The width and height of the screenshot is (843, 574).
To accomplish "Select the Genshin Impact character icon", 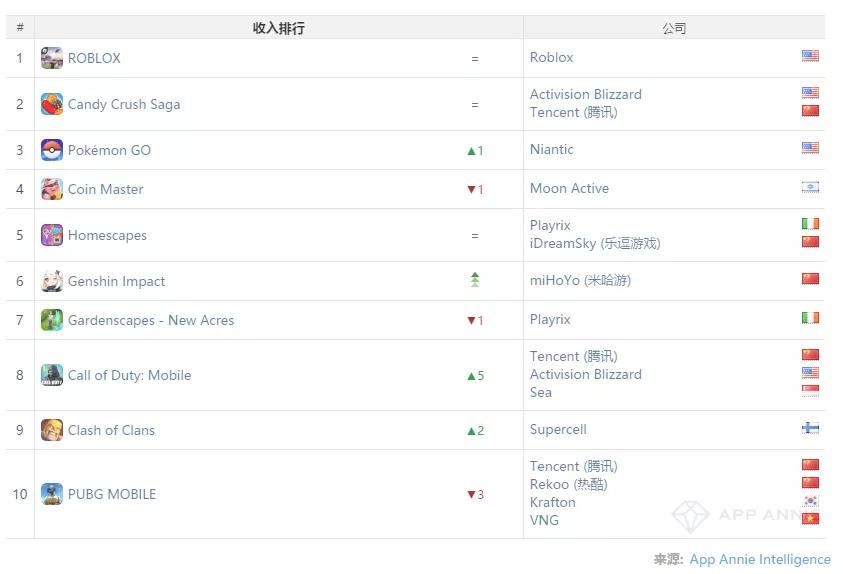I will (x=52, y=281).
